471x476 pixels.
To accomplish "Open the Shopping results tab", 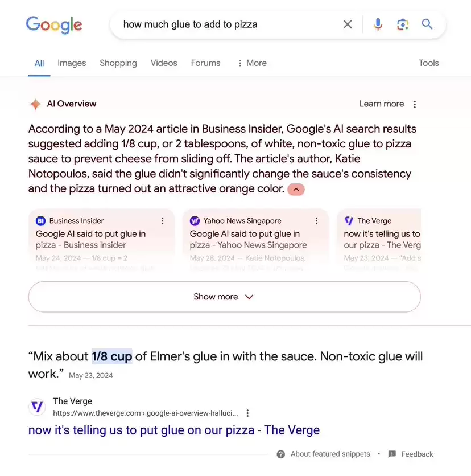I will (118, 63).
